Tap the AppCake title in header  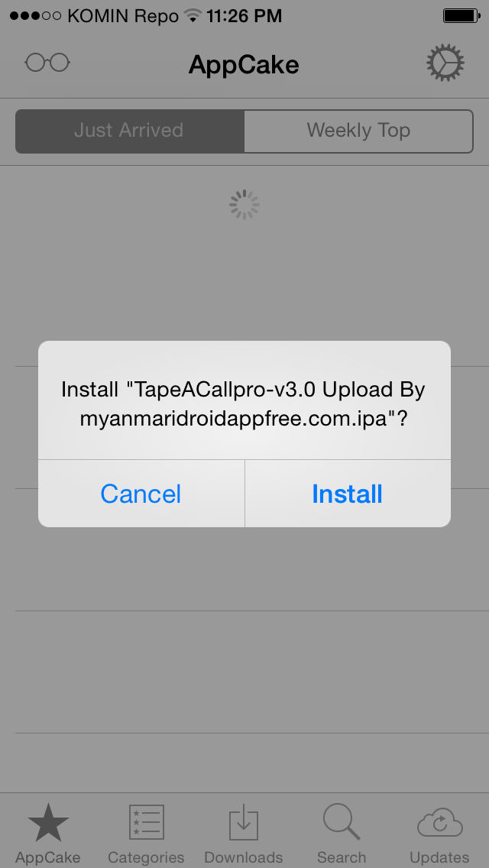point(244,65)
